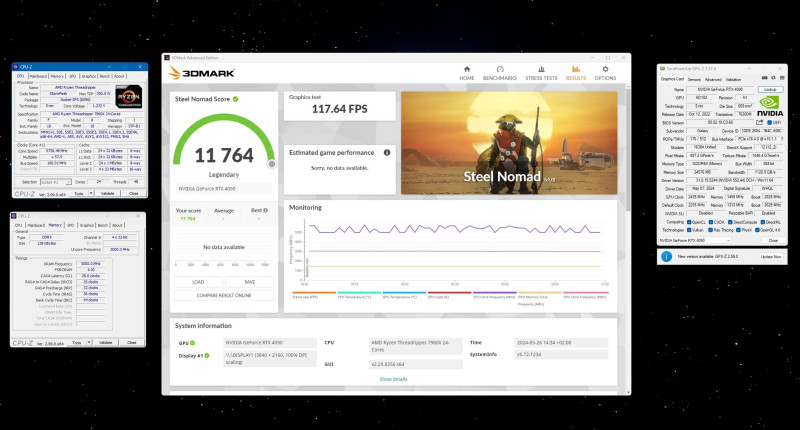Viewport: 800px width, 430px height.
Task: Click the green check next to GPU
Action: click(x=193, y=343)
